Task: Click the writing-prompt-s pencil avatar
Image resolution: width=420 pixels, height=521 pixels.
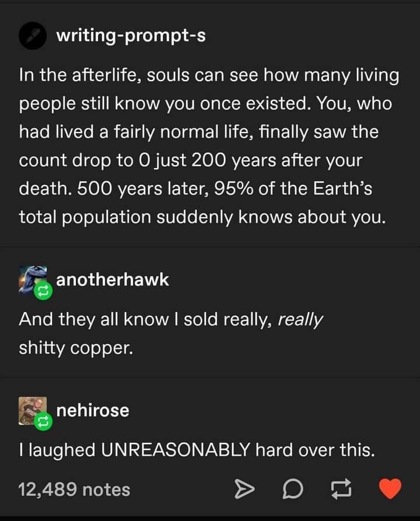Action: (33, 37)
